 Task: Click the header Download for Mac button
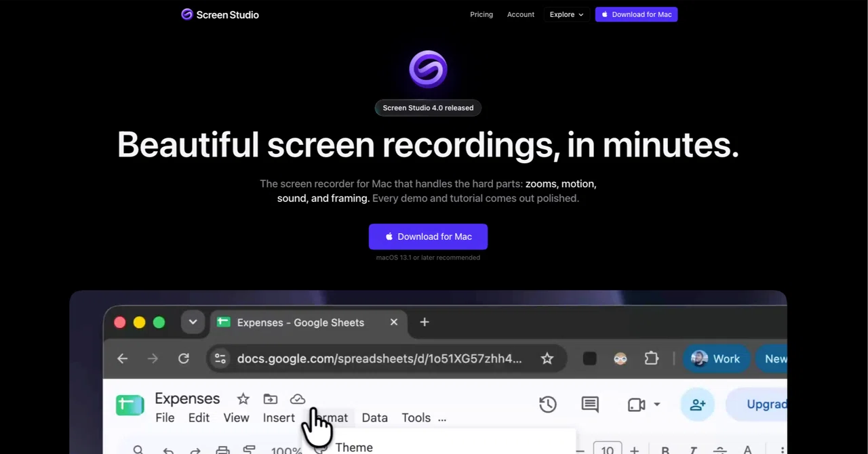636,14
